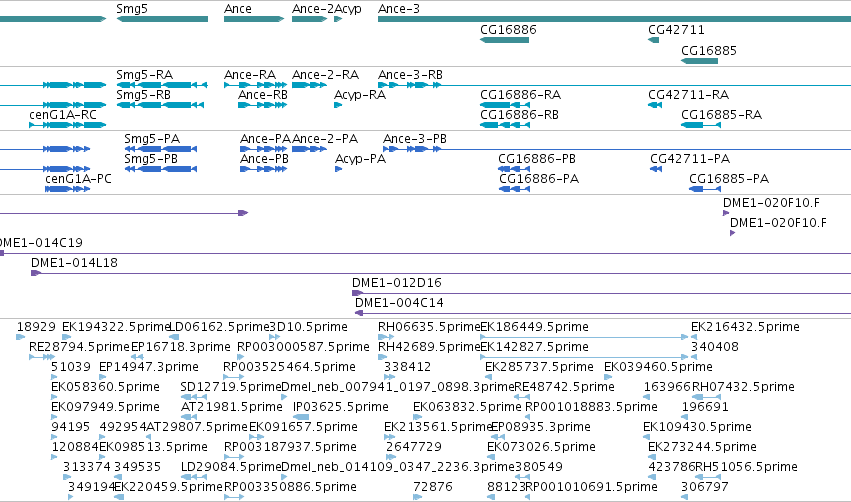The height and width of the screenshot is (502, 851).
Task: Select transcript Ance-2-RA
Action: [326, 74]
